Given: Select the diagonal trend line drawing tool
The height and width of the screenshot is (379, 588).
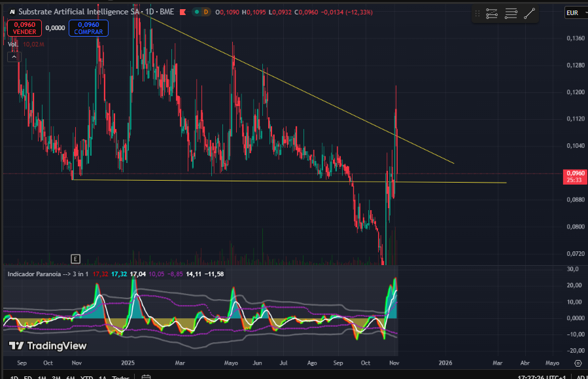Looking at the screenshot, I should (x=530, y=13).
